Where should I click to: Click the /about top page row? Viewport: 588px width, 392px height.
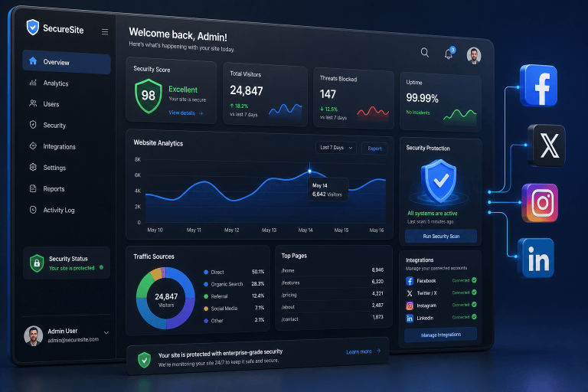[x=332, y=306]
